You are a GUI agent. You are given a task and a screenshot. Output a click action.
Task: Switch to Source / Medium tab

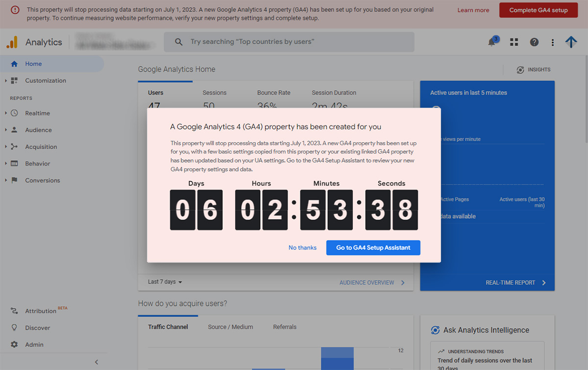[x=230, y=327]
